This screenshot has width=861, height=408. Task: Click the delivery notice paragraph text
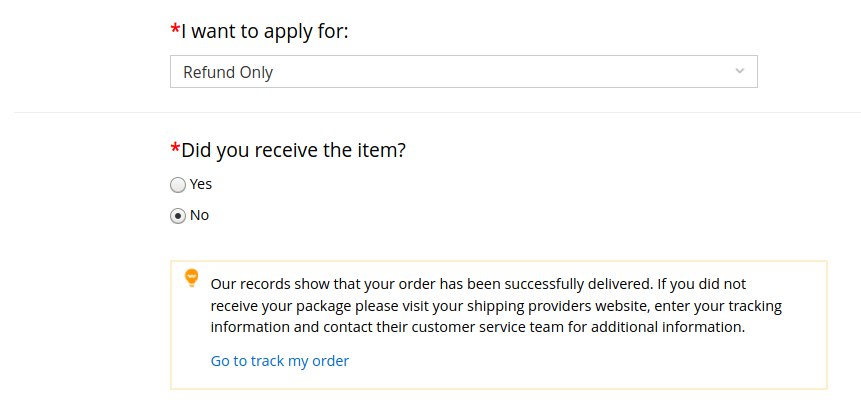click(496, 306)
